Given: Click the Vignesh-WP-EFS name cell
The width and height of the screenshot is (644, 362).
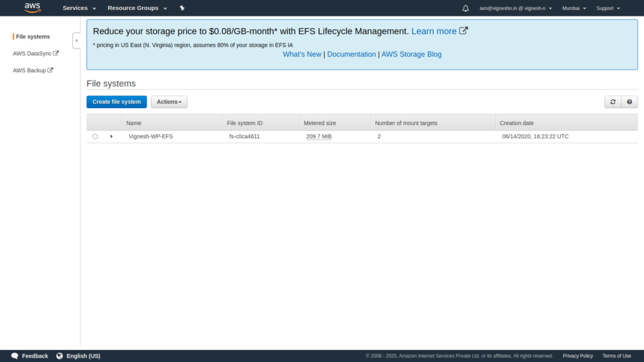Looking at the screenshot, I should tap(151, 136).
